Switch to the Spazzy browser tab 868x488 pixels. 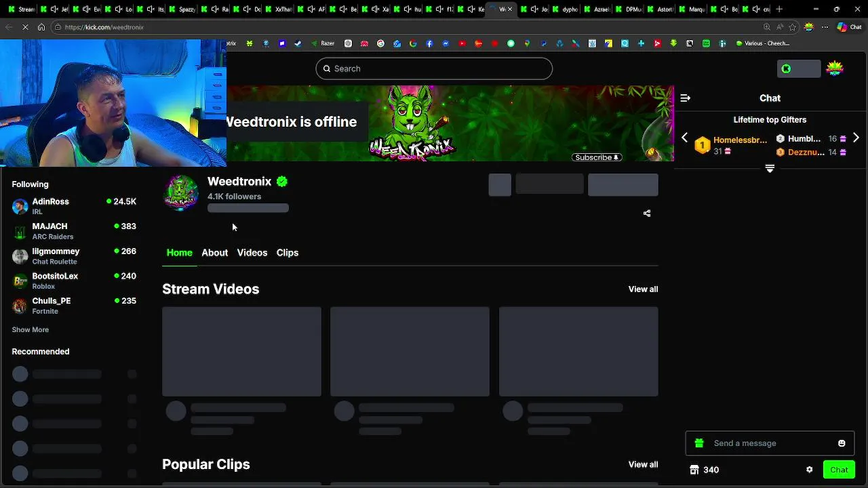coord(182,9)
